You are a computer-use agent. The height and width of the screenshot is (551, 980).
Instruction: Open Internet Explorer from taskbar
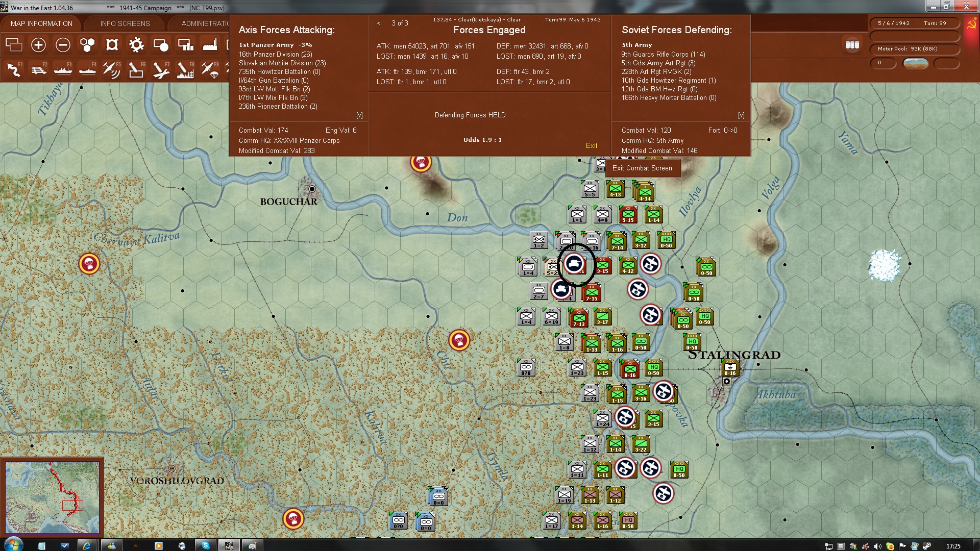pyautogui.click(x=87, y=545)
